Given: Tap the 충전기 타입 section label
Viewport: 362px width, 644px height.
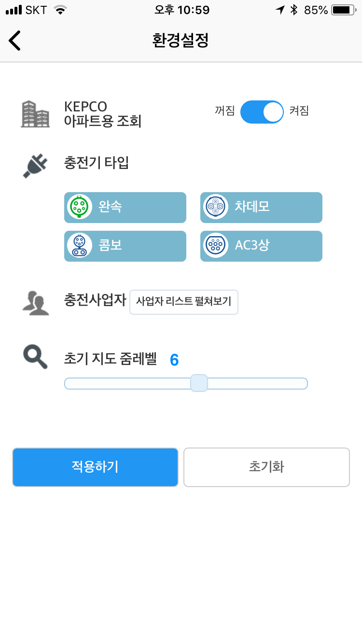Looking at the screenshot, I should point(97,163).
